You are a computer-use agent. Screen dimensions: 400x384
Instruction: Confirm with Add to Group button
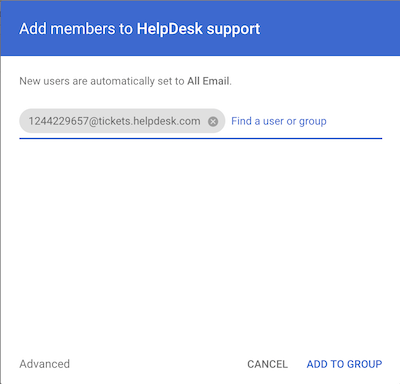pos(344,364)
